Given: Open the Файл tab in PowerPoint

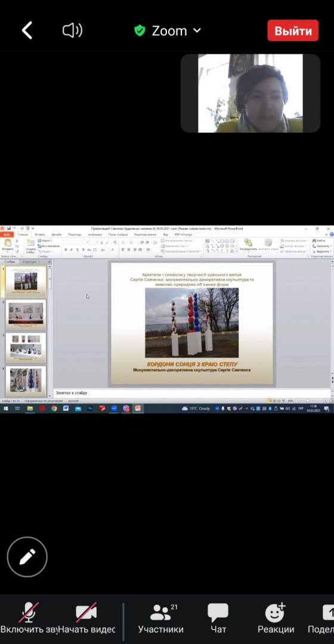Looking at the screenshot, I should 6,234.
